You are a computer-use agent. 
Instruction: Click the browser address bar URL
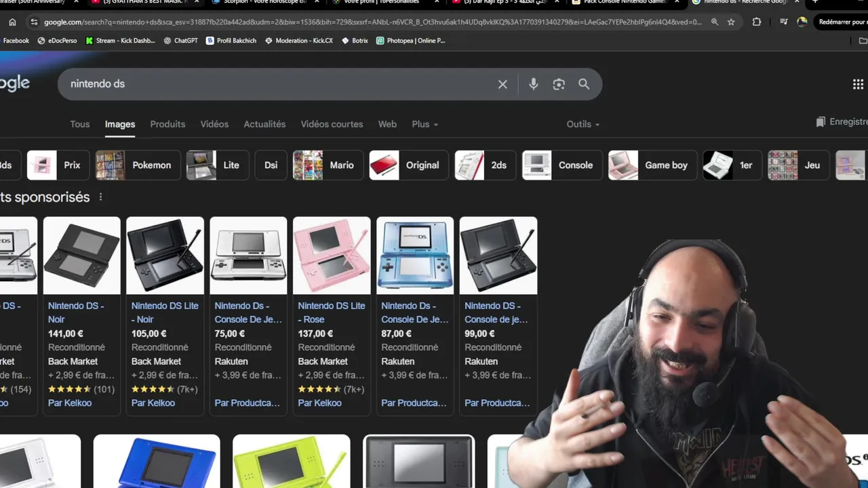[x=373, y=22]
